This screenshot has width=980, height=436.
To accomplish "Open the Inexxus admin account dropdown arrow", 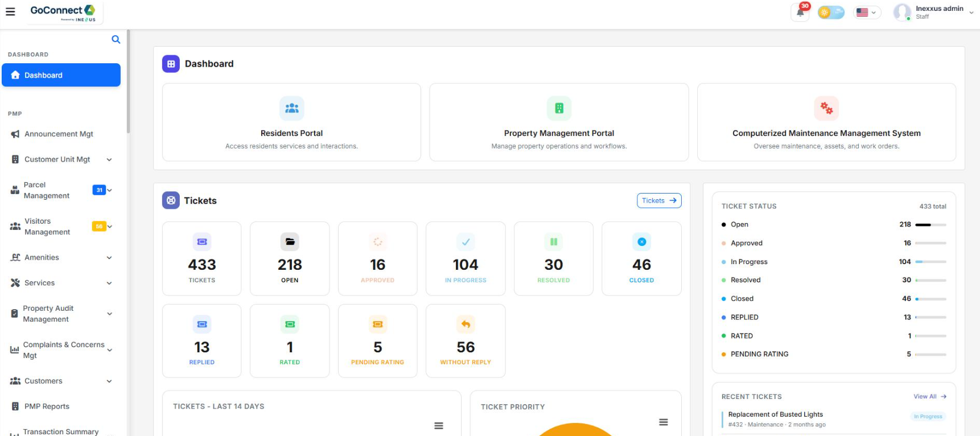I will pos(971,12).
